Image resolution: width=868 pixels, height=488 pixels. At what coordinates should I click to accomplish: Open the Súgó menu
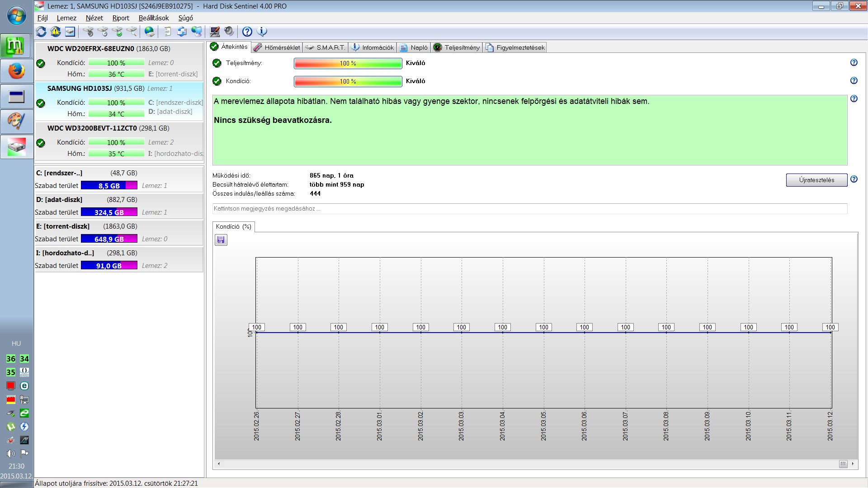186,18
